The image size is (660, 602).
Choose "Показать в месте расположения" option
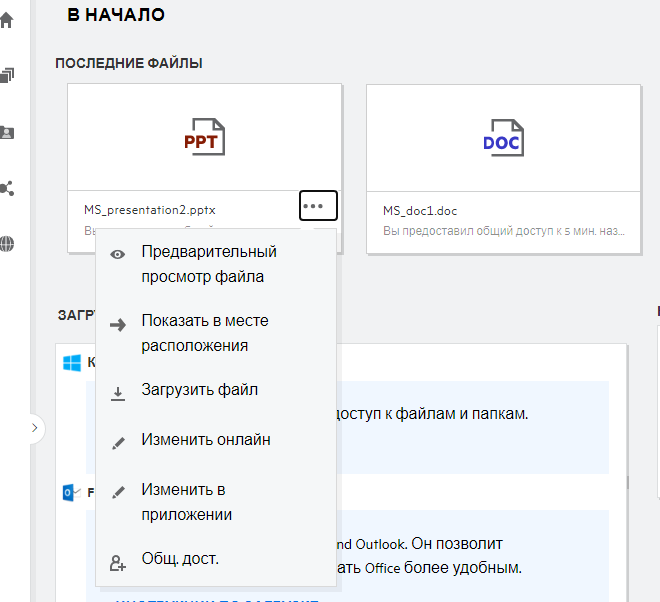pos(205,333)
